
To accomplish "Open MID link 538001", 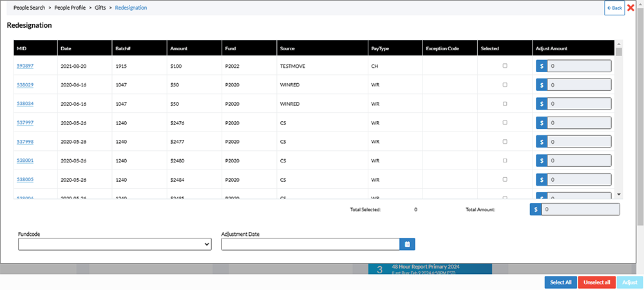I will 25,160.
